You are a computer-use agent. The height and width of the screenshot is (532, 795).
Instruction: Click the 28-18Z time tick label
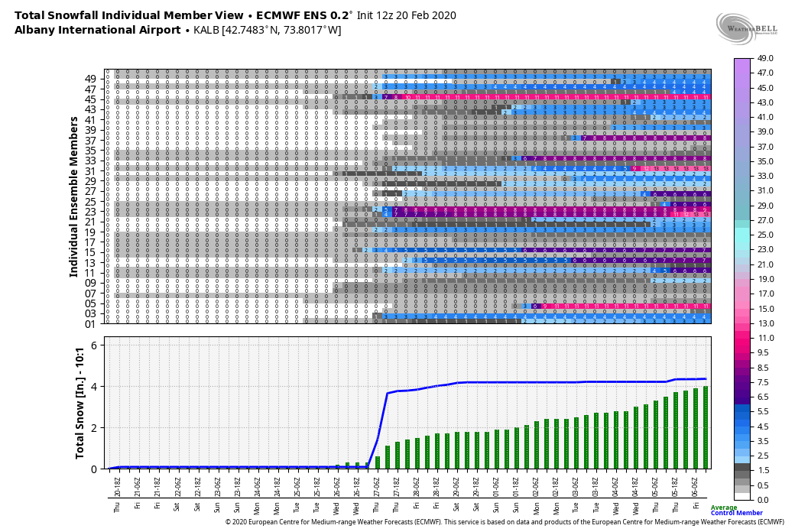pyautogui.click(x=436, y=487)
